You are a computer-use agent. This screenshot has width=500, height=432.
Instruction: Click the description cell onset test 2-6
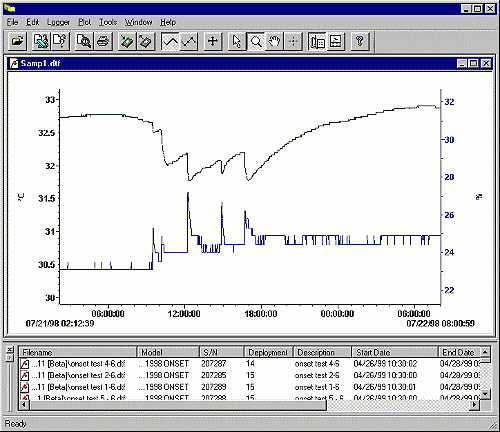[x=317, y=375]
